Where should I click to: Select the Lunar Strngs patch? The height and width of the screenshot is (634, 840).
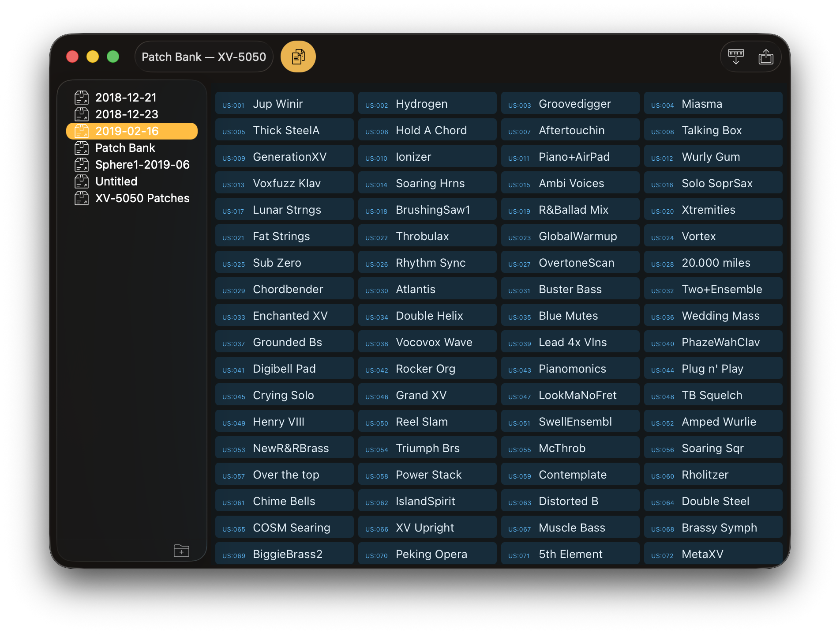[285, 209]
